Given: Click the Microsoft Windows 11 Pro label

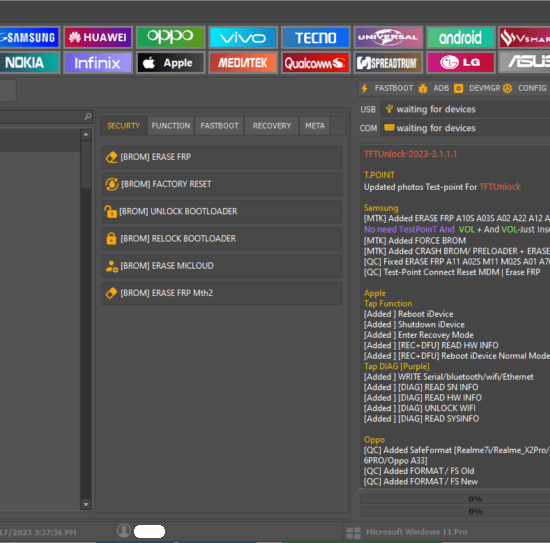Looking at the screenshot, I should [416, 532].
